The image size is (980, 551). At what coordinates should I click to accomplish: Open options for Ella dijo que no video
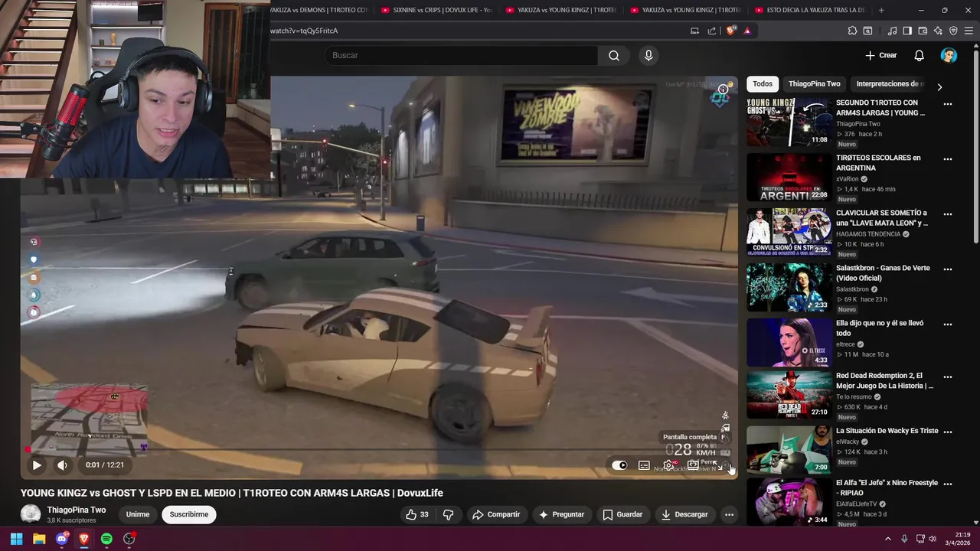tap(948, 324)
